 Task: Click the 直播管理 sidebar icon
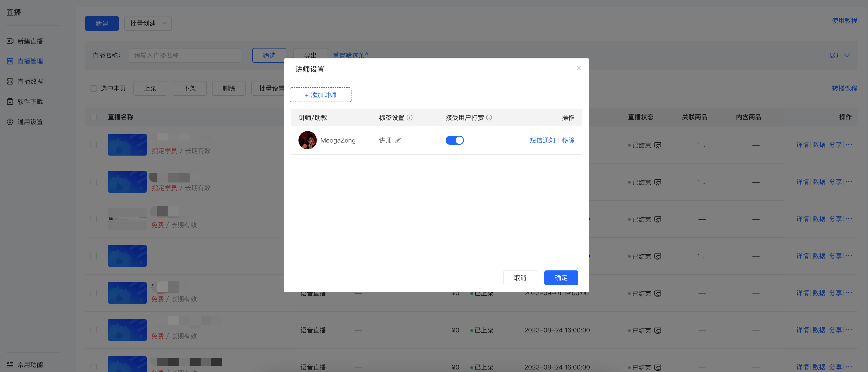10,61
